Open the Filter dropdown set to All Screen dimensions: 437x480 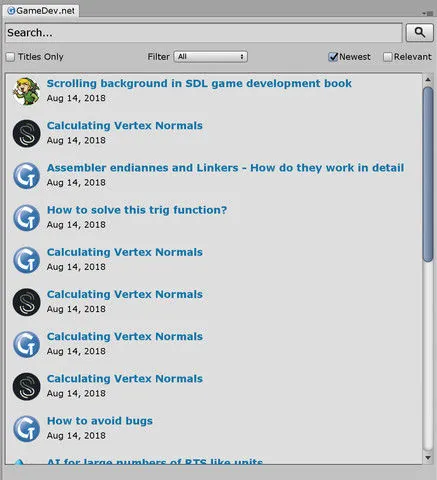(x=210, y=57)
